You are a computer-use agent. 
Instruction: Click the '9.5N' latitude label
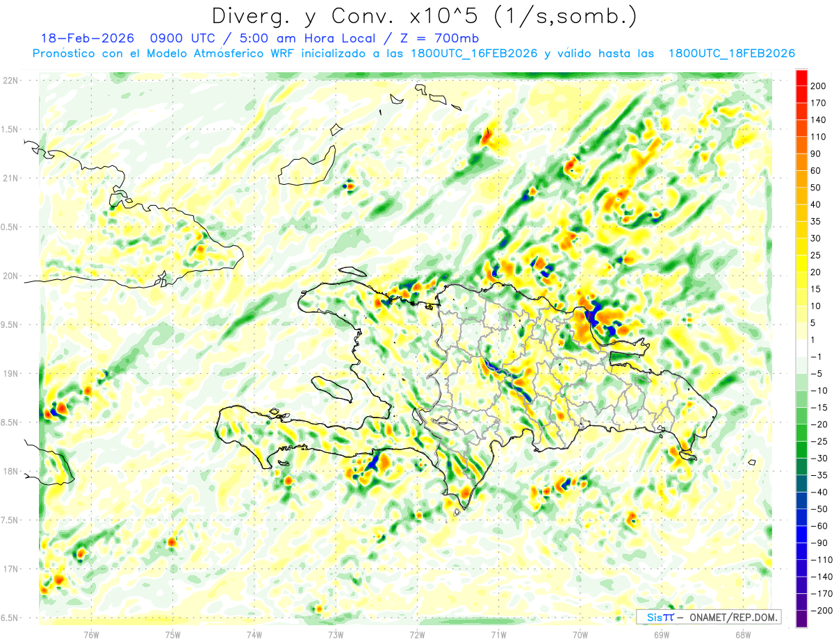(10, 324)
